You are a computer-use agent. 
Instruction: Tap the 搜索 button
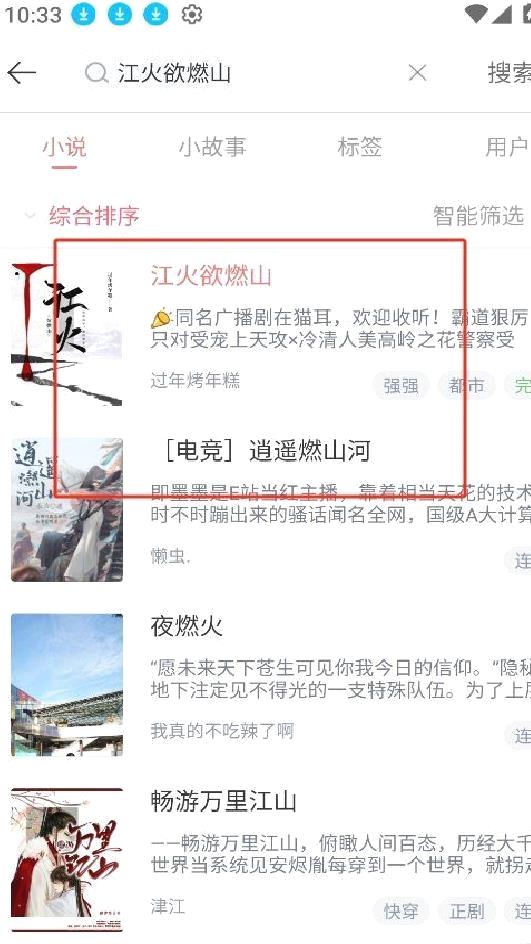(x=509, y=73)
